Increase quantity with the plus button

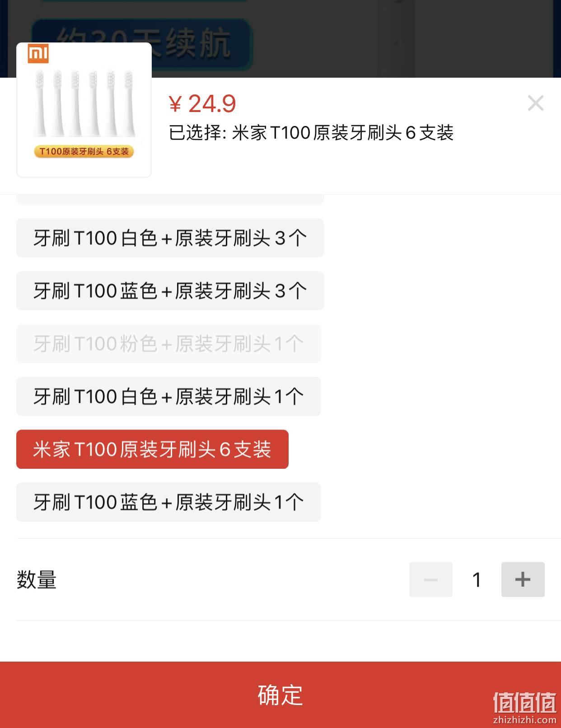(523, 579)
